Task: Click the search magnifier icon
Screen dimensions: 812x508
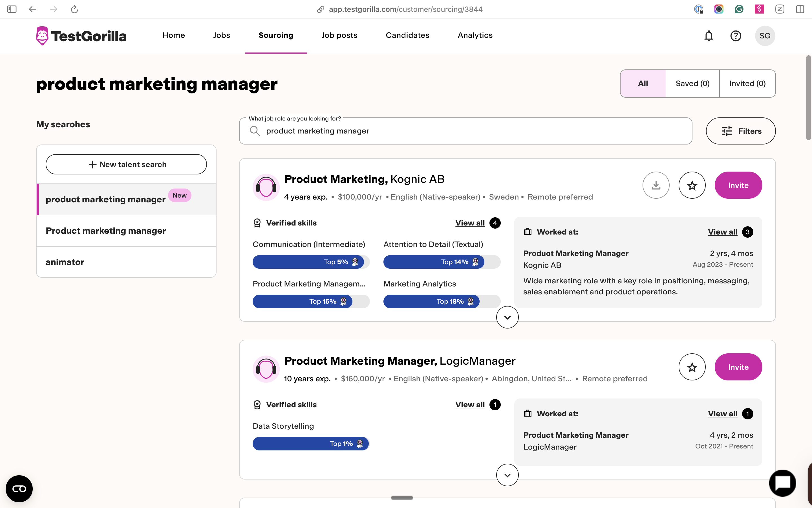Action: 255,131
